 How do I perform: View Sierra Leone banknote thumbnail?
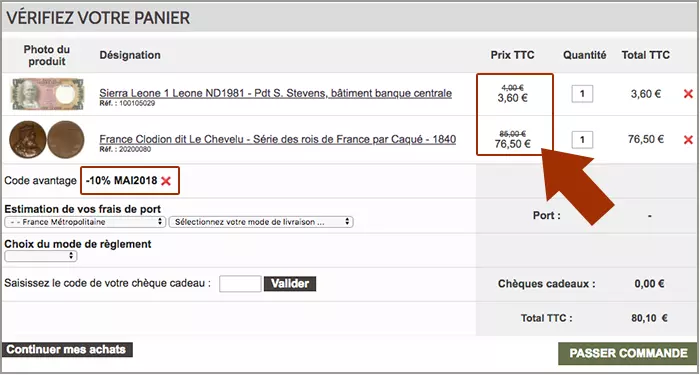(47, 94)
